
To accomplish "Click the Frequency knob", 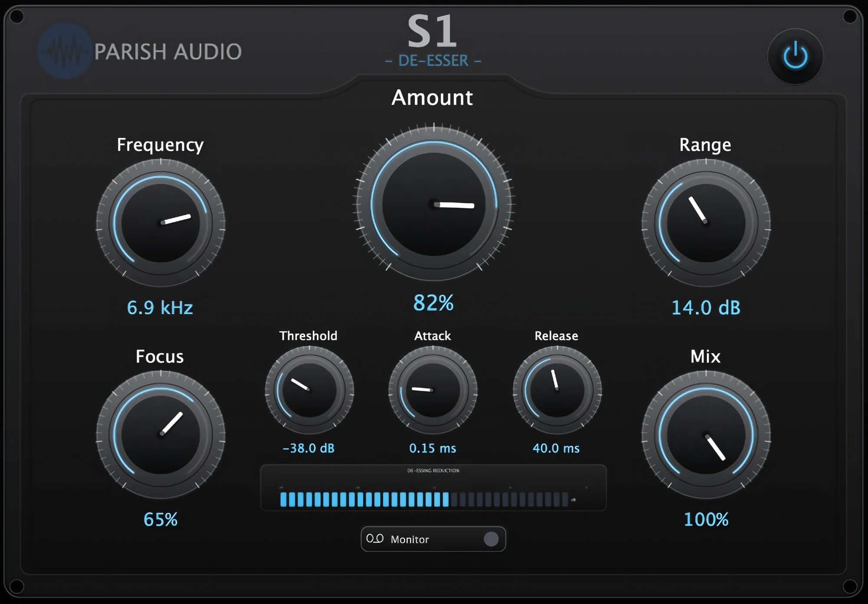I will pos(161,223).
